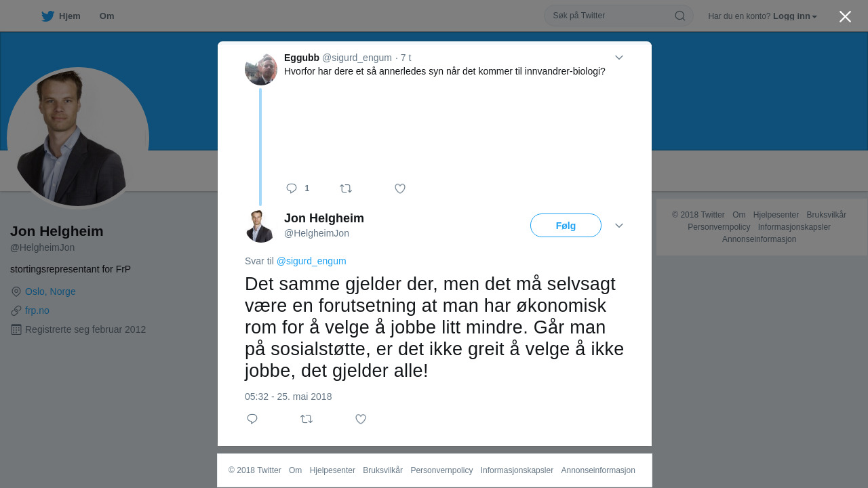Retweet Eggubb's tweet
The image size is (868, 488).
pos(346,188)
